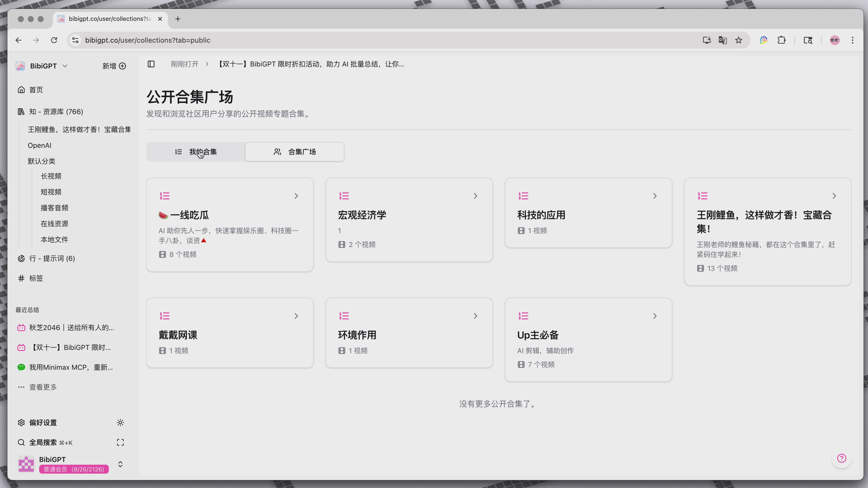Click the 知 - 资源库 library icon
Image resolution: width=868 pixels, height=488 pixels.
click(x=21, y=111)
